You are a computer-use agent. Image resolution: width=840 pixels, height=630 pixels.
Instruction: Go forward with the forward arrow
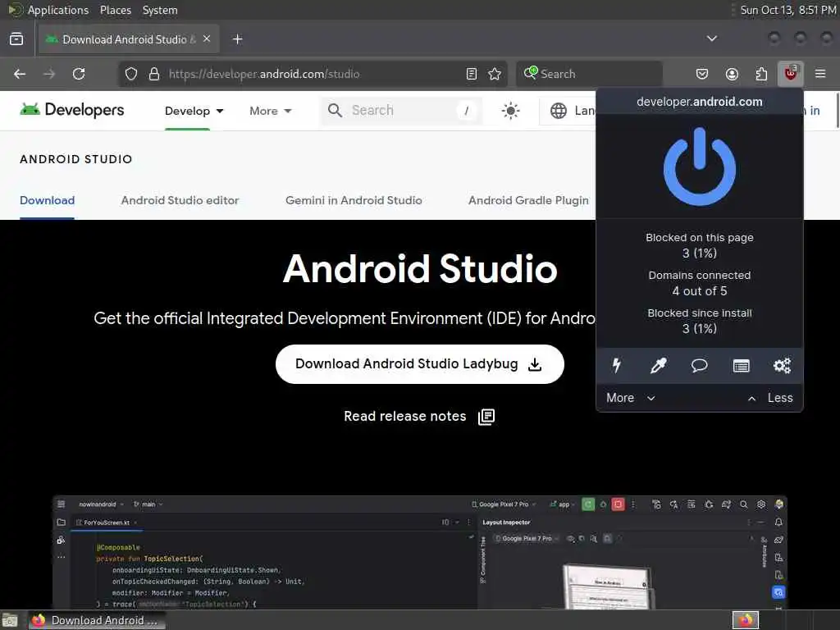49,74
